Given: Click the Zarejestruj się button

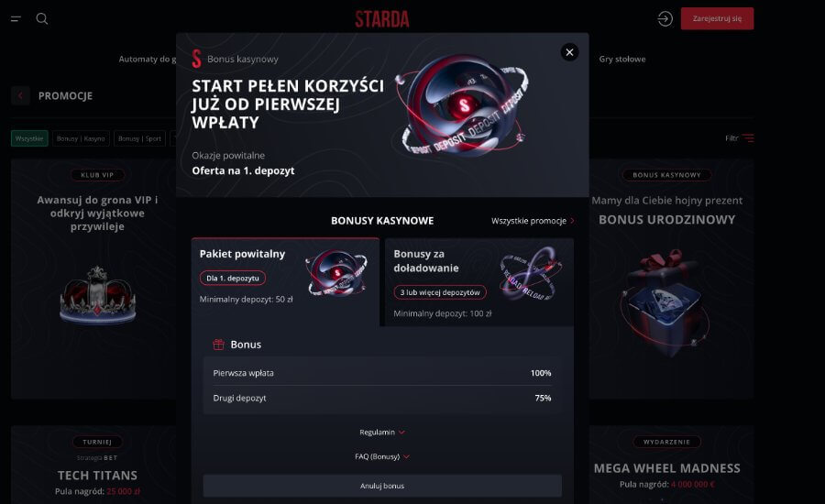Looking at the screenshot, I should (717, 19).
